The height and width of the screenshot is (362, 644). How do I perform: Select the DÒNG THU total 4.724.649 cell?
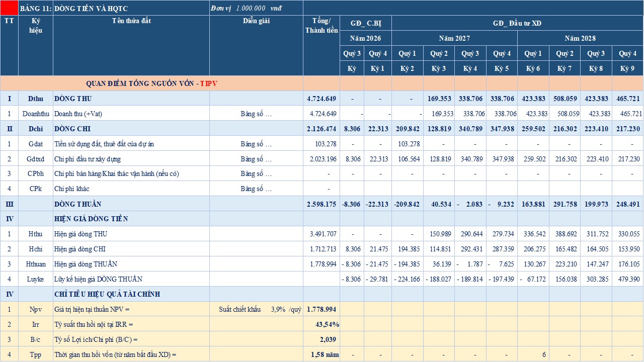pyautogui.click(x=321, y=99)
